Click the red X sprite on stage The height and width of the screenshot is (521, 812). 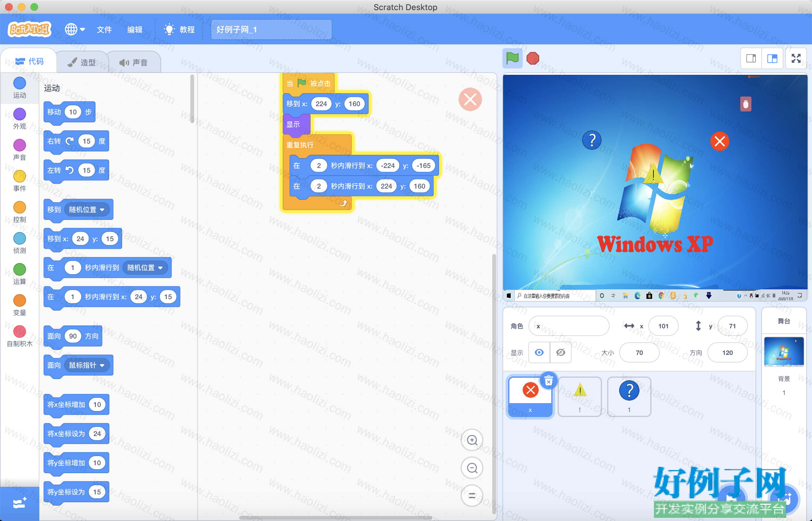coord(720,141)
